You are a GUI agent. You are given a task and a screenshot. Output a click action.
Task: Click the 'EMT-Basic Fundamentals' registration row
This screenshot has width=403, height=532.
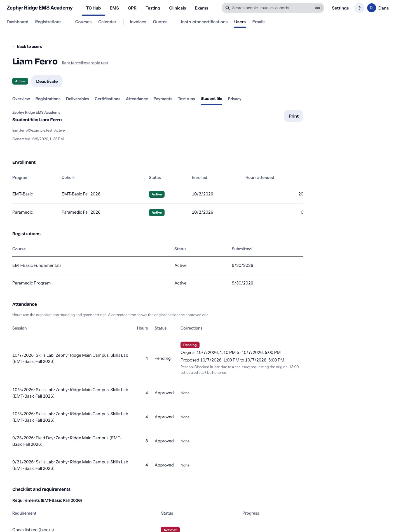(x=158, y=265)
